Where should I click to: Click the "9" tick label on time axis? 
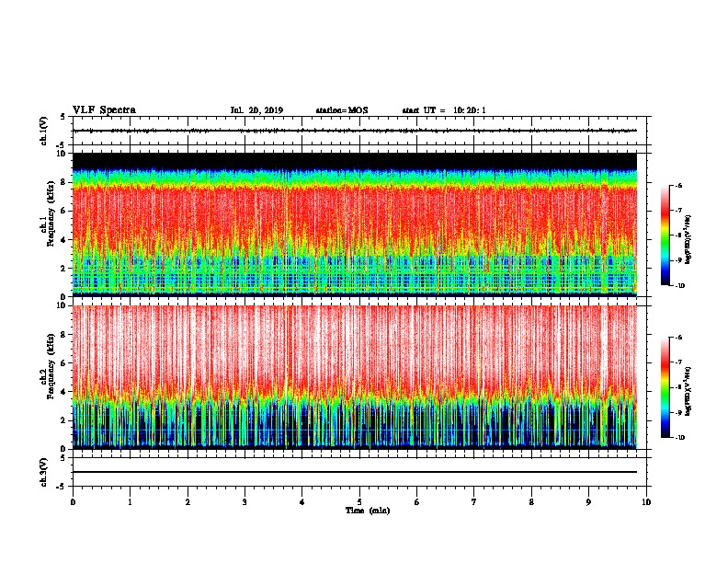[588, 502]
